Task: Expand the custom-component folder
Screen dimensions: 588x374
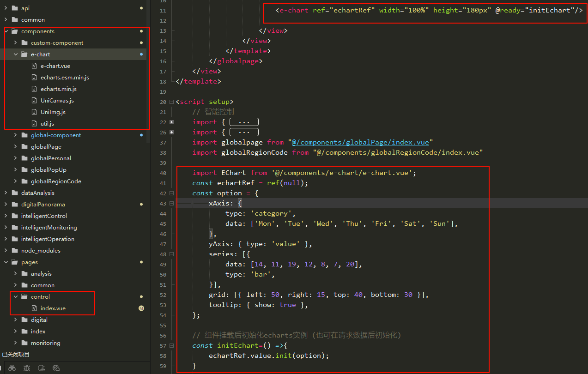Action: coord(16,43)
